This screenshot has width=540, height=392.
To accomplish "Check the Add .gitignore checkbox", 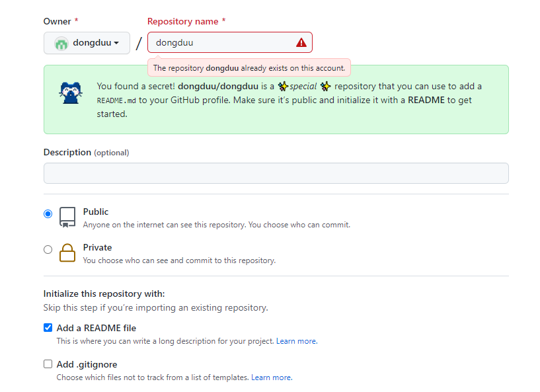I will pyautogui.click(x=48, y=364).
